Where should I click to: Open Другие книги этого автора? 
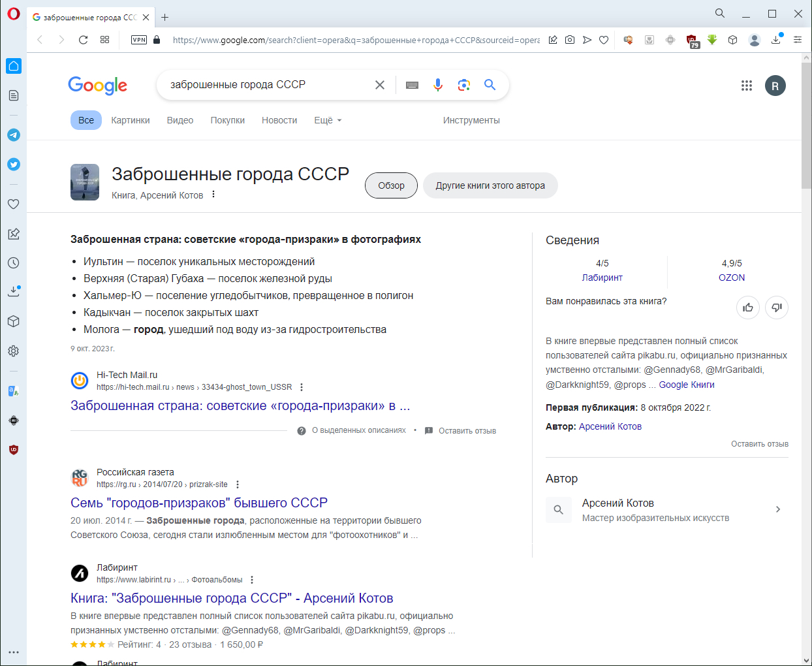tap(490, 185)
